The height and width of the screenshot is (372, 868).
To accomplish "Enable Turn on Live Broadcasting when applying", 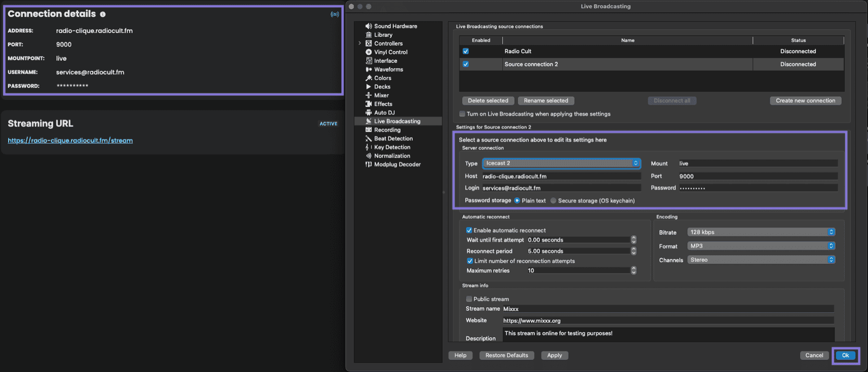I will 462,114.
